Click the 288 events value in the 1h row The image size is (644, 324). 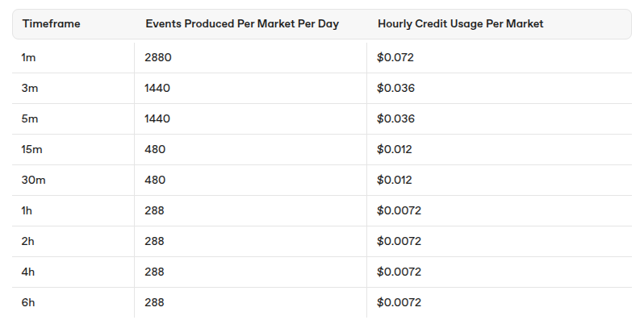[155, 211]
